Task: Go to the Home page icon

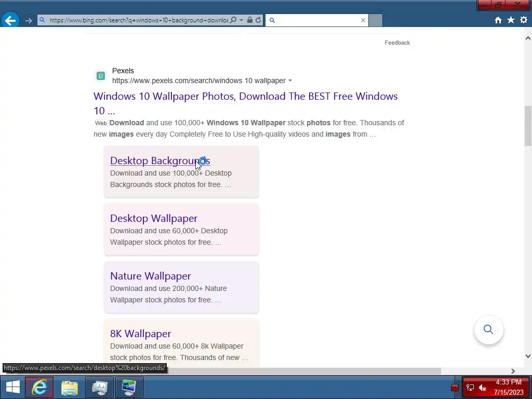Action: (x=498, y=20)
